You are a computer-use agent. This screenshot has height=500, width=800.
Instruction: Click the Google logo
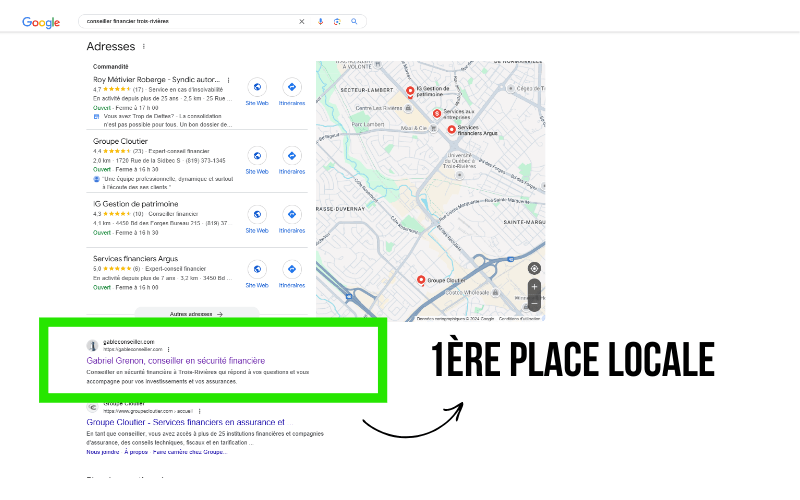(x=41, y=22)
